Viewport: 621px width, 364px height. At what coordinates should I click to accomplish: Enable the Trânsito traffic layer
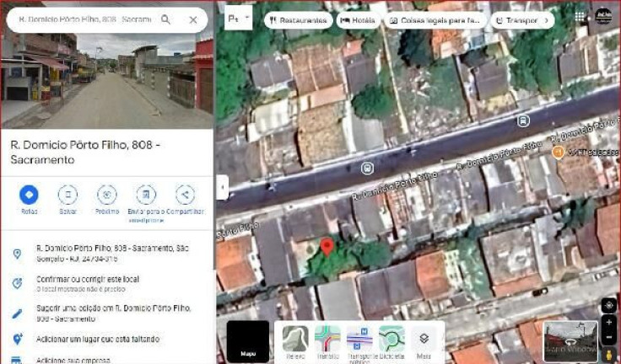pos(327,342)
